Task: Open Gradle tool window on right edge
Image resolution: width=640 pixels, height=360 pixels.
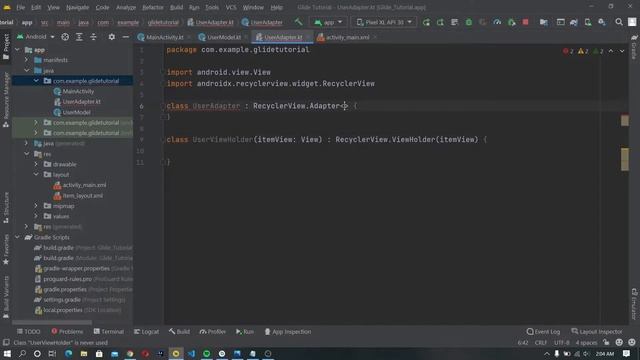Action: [634, 47]
